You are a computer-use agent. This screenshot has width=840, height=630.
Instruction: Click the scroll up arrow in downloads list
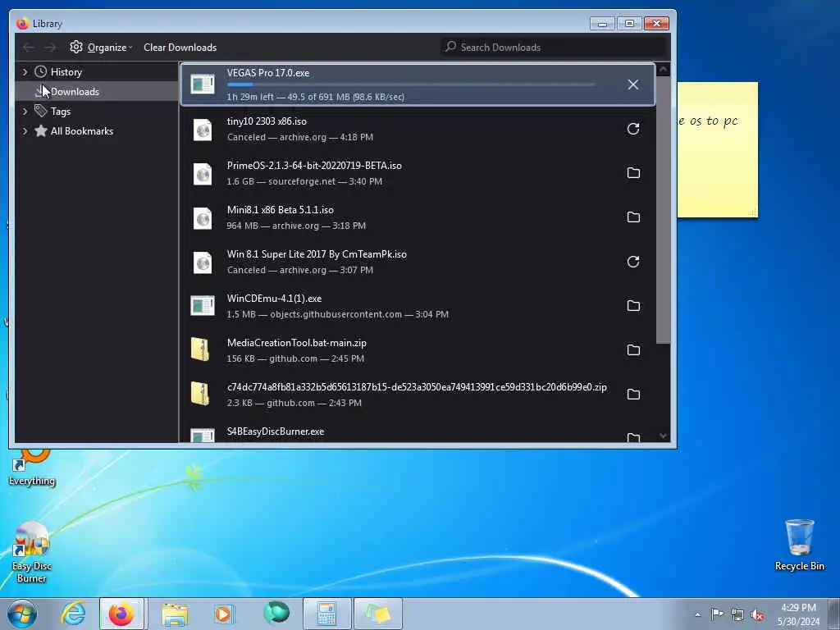(x=663, y=70)
